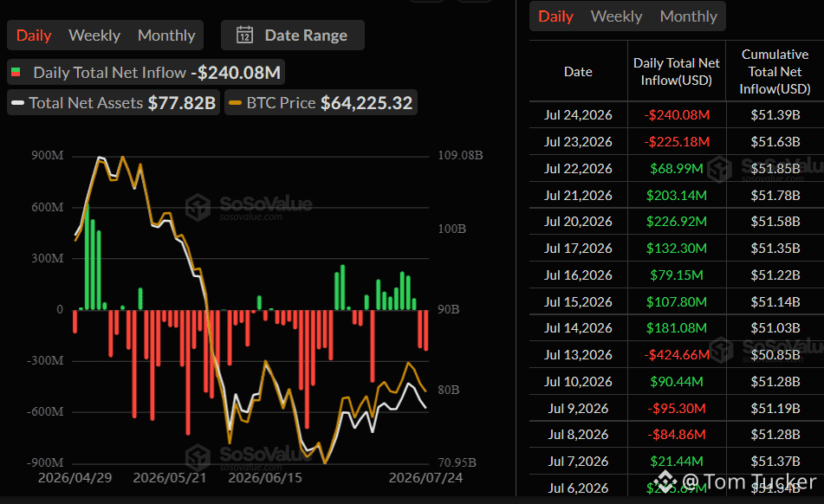This screenshot has height=504, width=824.
Task: Open the Date Range picker
Action: pos(293,36)
